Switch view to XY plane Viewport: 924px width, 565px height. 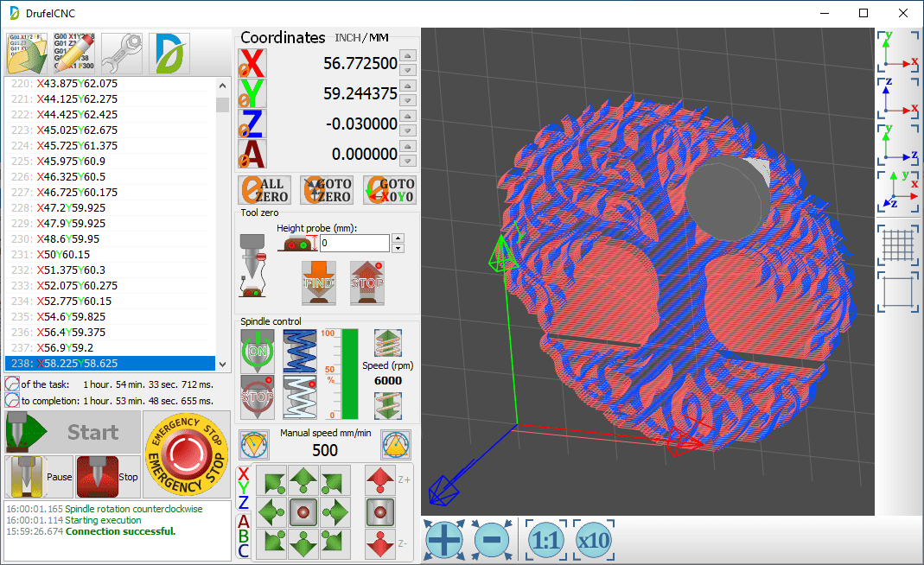point(898,52)
